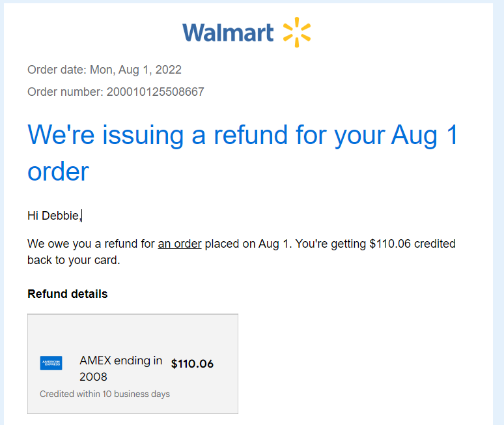Click the "AMEX ending in 2008" text
Screen dimensions: 504x425
point(121,368)
